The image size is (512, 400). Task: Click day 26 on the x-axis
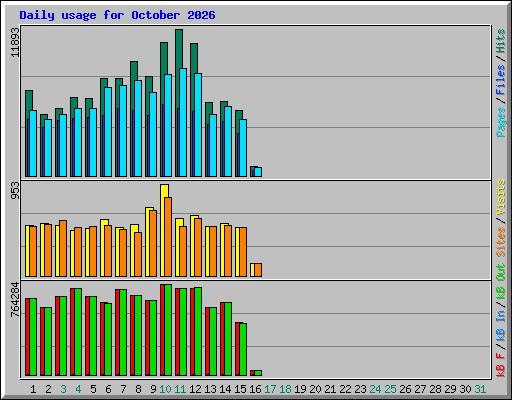point(405,389)
